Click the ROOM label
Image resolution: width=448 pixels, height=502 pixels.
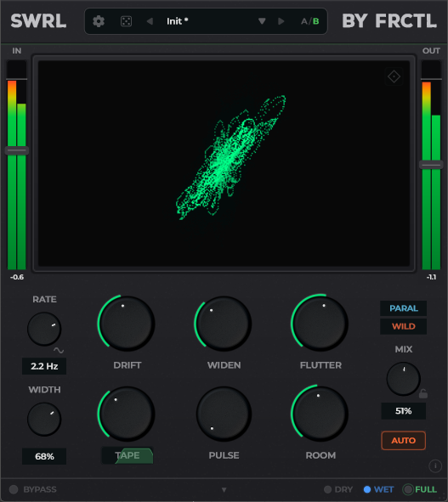[x=320, y=455]
